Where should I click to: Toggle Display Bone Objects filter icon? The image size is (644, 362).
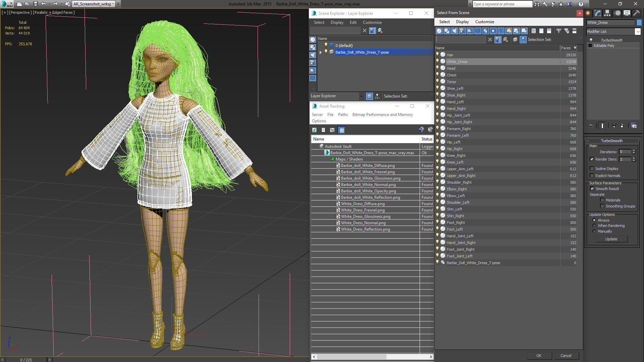click(x=501, y=31)
